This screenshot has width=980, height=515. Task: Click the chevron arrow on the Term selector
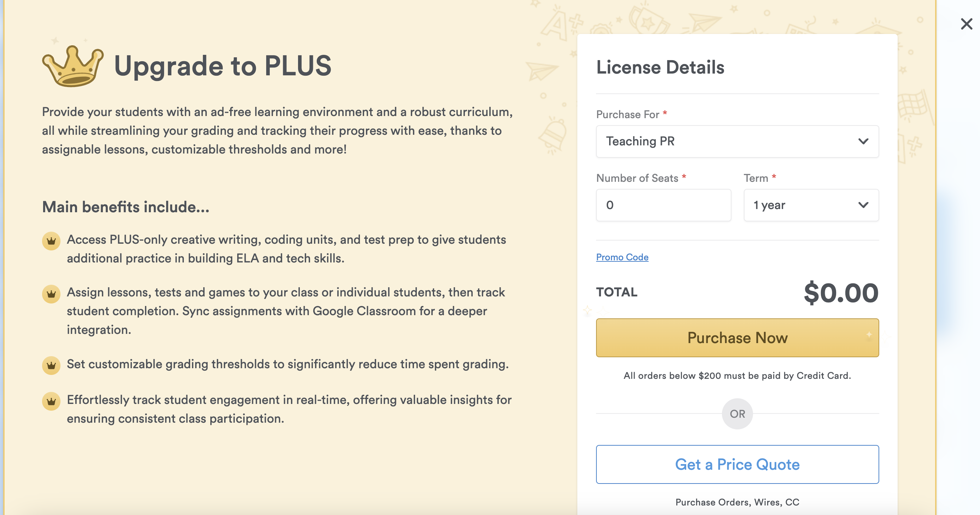pyautogui.click(x=863, y=205)
